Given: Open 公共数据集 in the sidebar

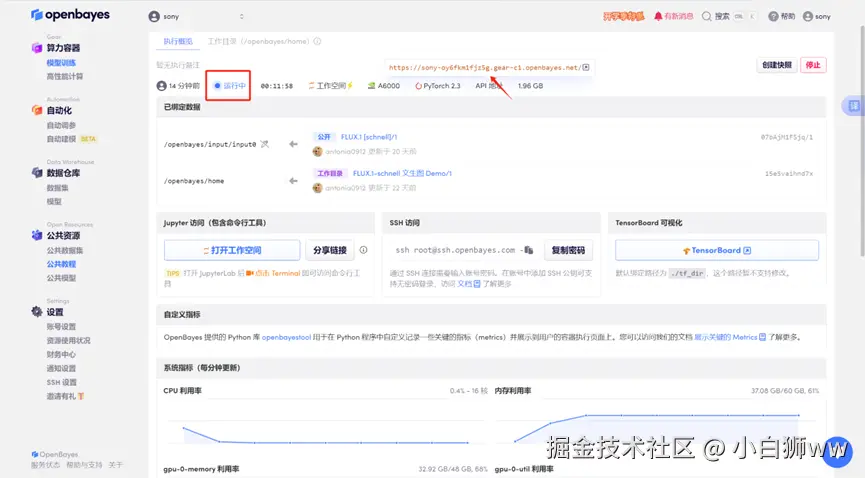Looking at the screenshot, I should pyautogui.click(x=65, y=250).
